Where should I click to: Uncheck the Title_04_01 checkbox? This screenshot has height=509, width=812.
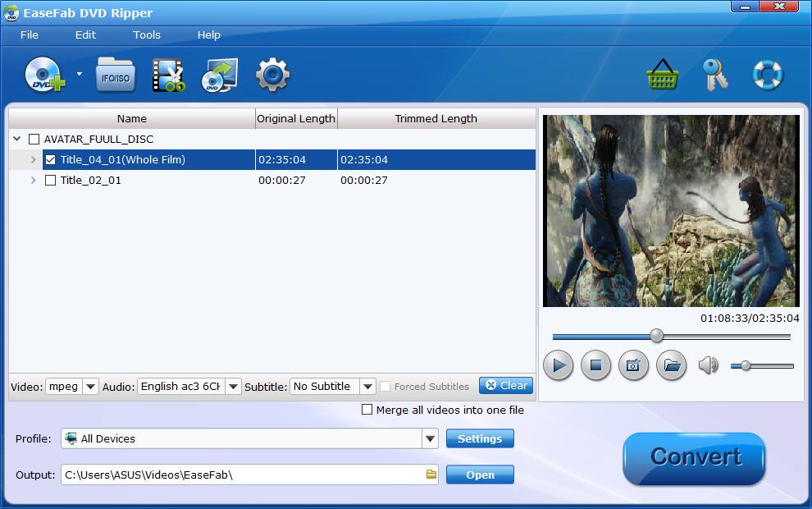[51, 160]
